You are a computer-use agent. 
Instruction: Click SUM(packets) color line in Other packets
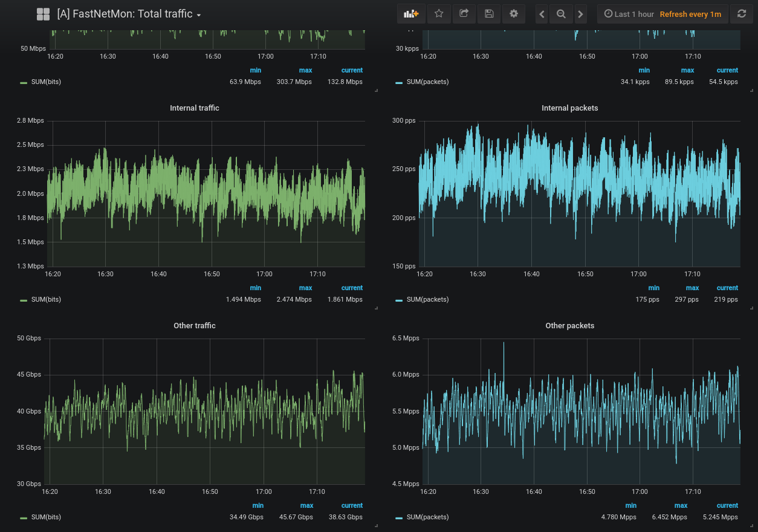(399, 517)
